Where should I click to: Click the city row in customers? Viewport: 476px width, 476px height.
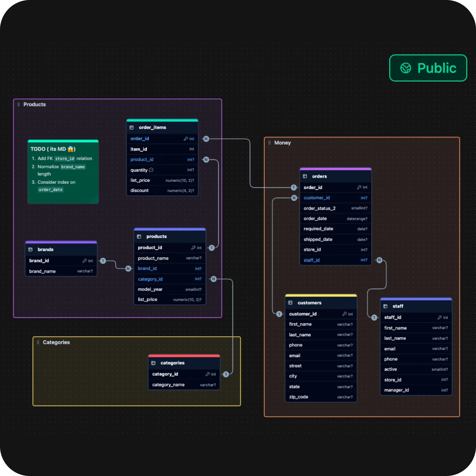pyautogui.click(x=321, y=376)
